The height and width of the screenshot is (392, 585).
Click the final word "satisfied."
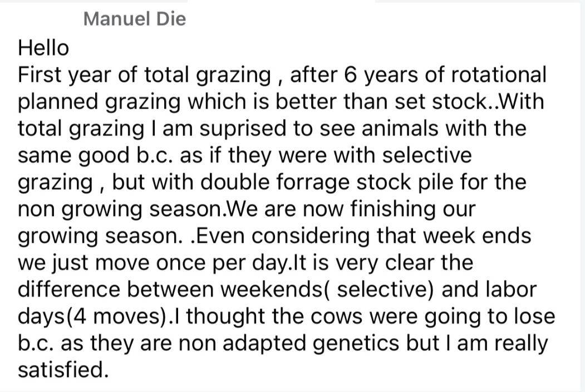pyautogui.click(x=63, y=369)
